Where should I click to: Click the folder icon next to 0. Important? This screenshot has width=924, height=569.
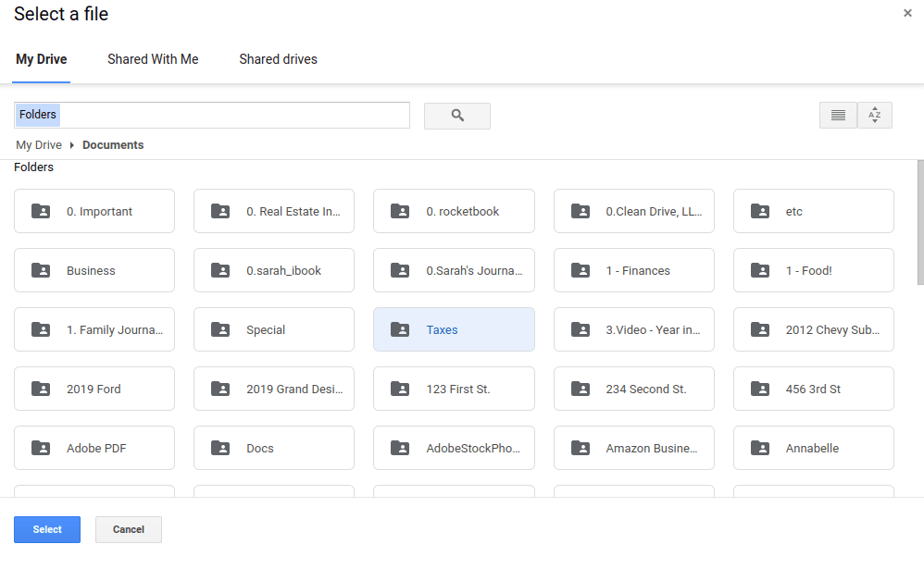(41, 211)
